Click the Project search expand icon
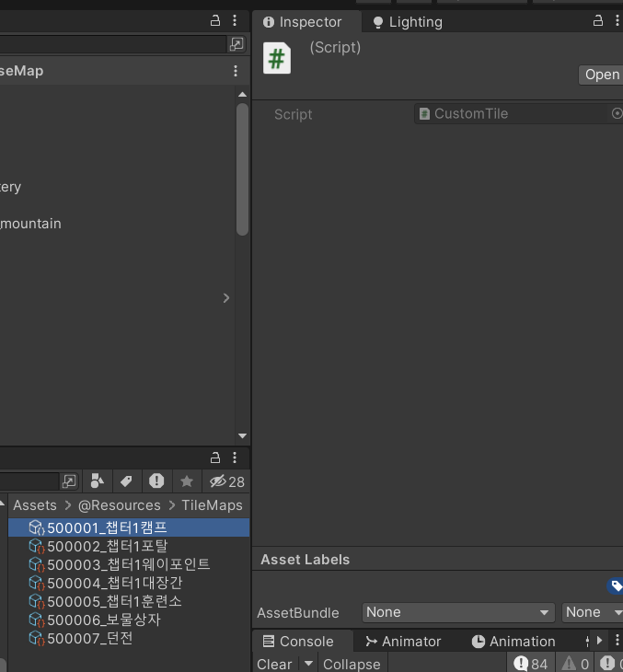Screen dimensions: 623x672 69,481
